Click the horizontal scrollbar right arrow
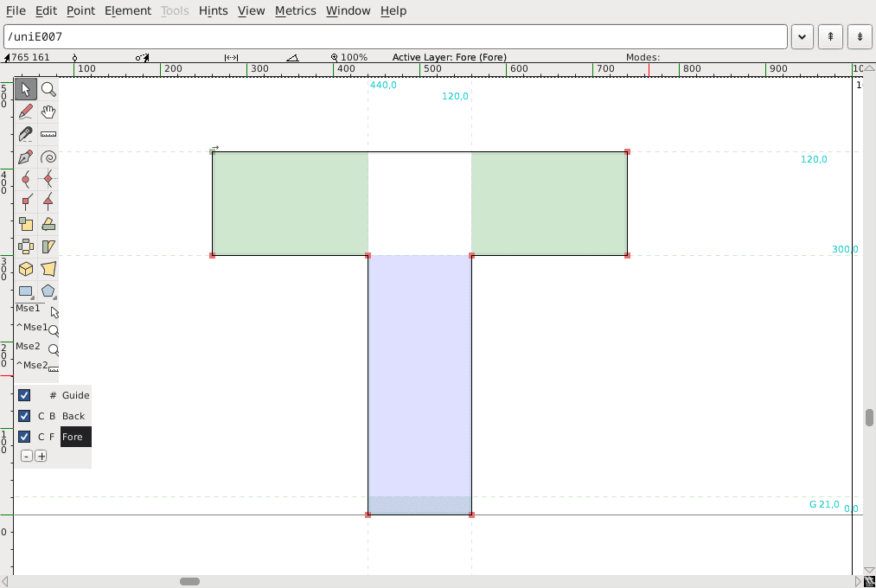 click(x=858, y=581)
